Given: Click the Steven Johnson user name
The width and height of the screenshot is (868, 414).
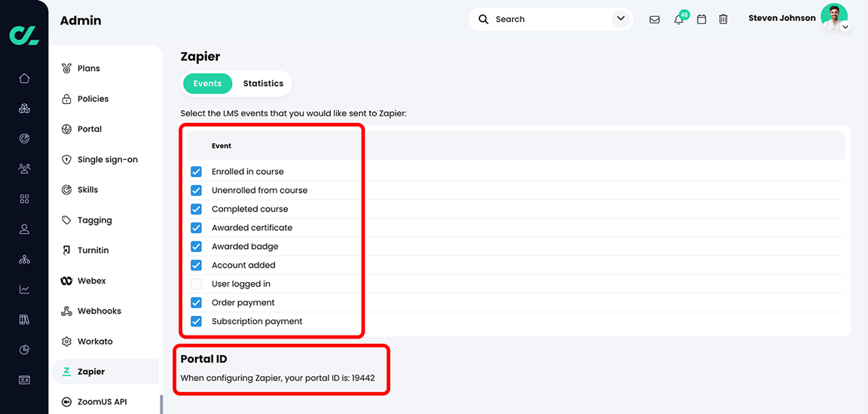Looking at the screenshot, I should tap(781, 18).
